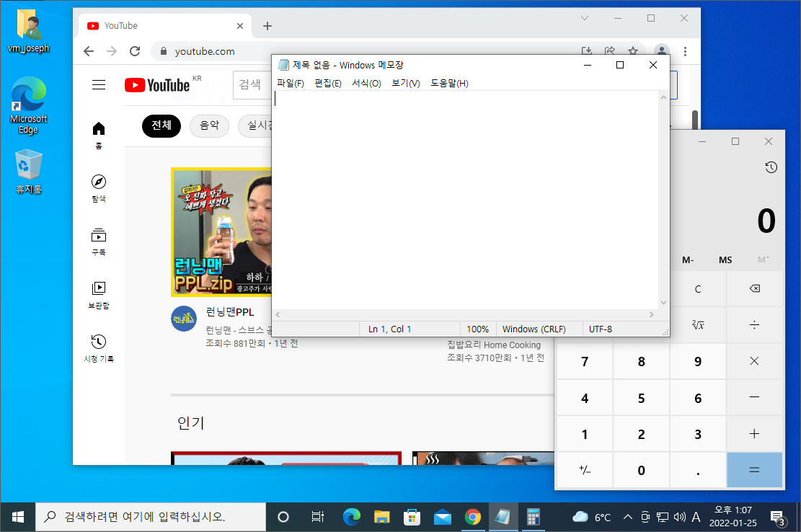
Task: Select the 전체 filter chip on YouTube
Action: 161,125
